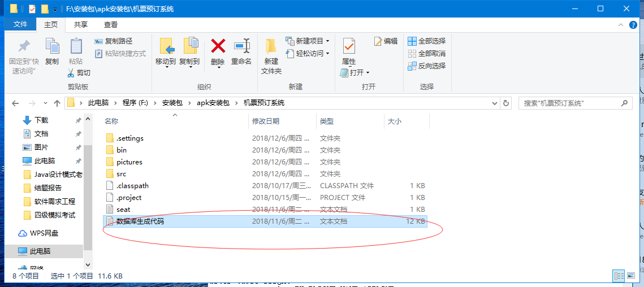Click the red X Delete icon
This screenshot has height=287, width=644.
218,46
